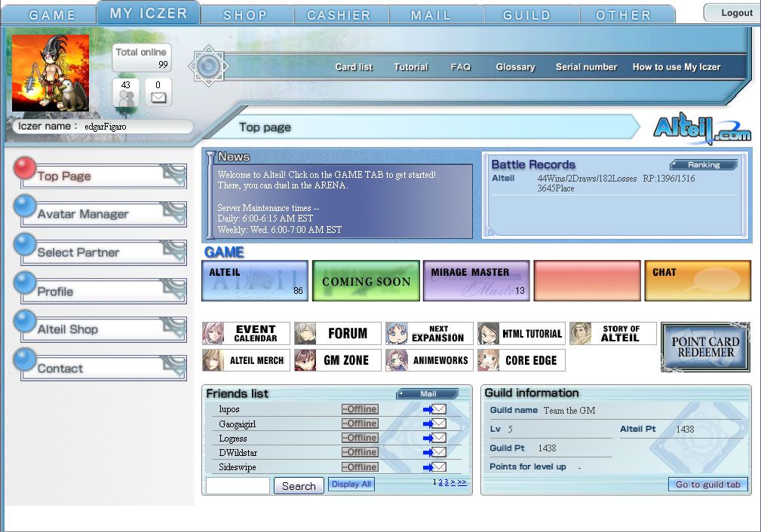Image resolution: width=761 pixels, height=532 pixels.
Task: Click the edgarFigaro avatar picture
Action: click(x=51, y=72)
